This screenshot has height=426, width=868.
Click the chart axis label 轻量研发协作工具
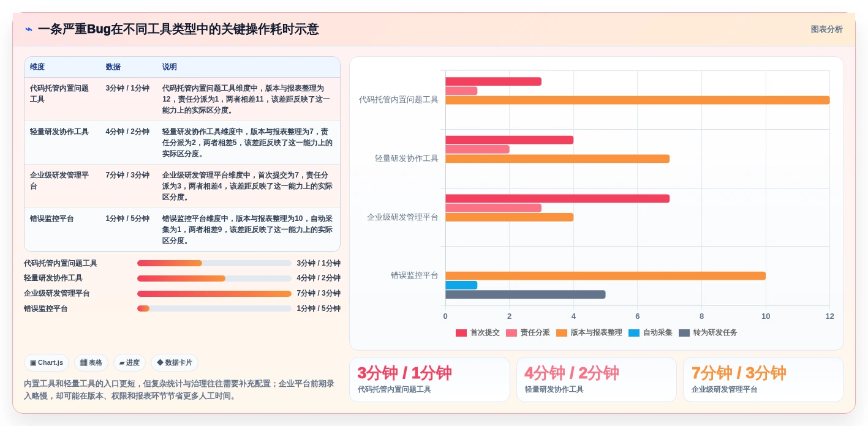tap(407, 159)
